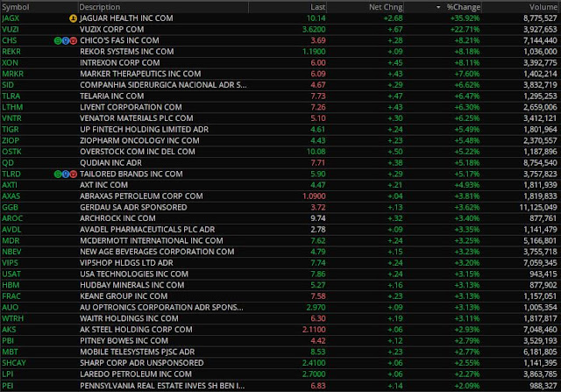Click the 11,125,049 volume value
The height and width of the screenshot is (392, 561).
(538, 207)
